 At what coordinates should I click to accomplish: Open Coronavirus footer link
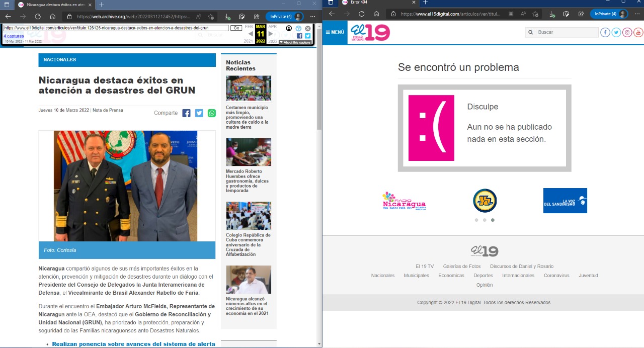[x=556, y=276]
